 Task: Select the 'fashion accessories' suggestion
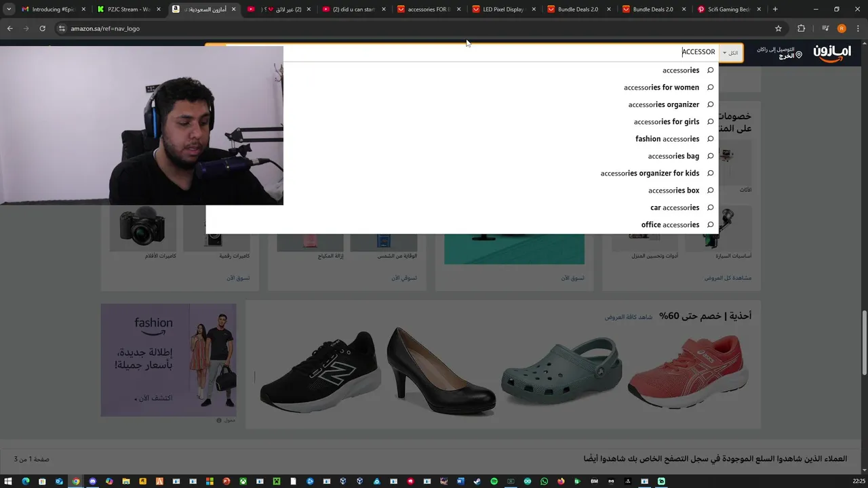coord(667,139)
